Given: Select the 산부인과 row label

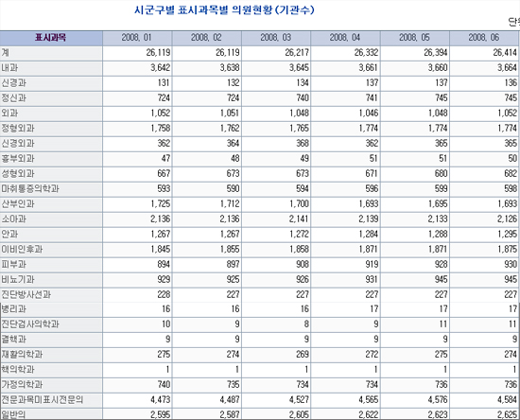Looking at the screenshot, I should click(x=18, y=204).
